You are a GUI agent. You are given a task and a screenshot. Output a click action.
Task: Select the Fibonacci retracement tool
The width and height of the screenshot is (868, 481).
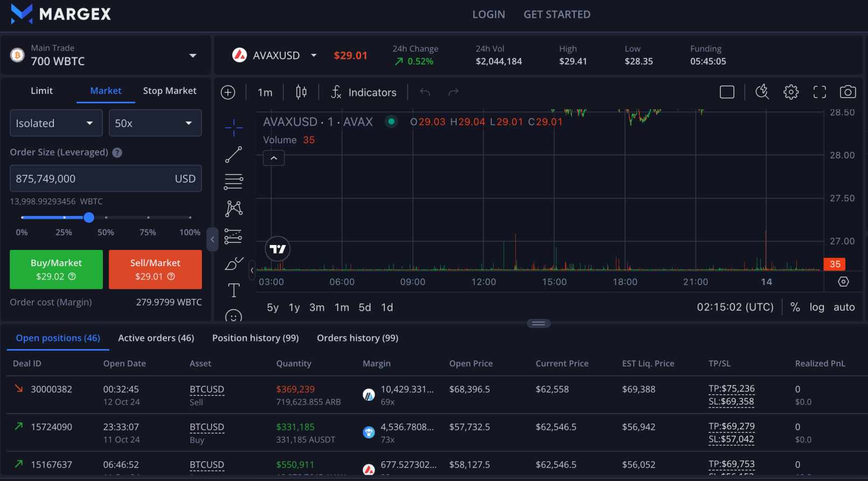pyautogui.click(x=234, y=182)
